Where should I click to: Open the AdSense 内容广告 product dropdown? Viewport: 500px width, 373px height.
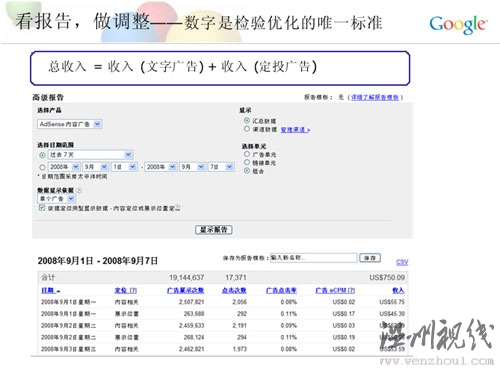coord(70,124)
